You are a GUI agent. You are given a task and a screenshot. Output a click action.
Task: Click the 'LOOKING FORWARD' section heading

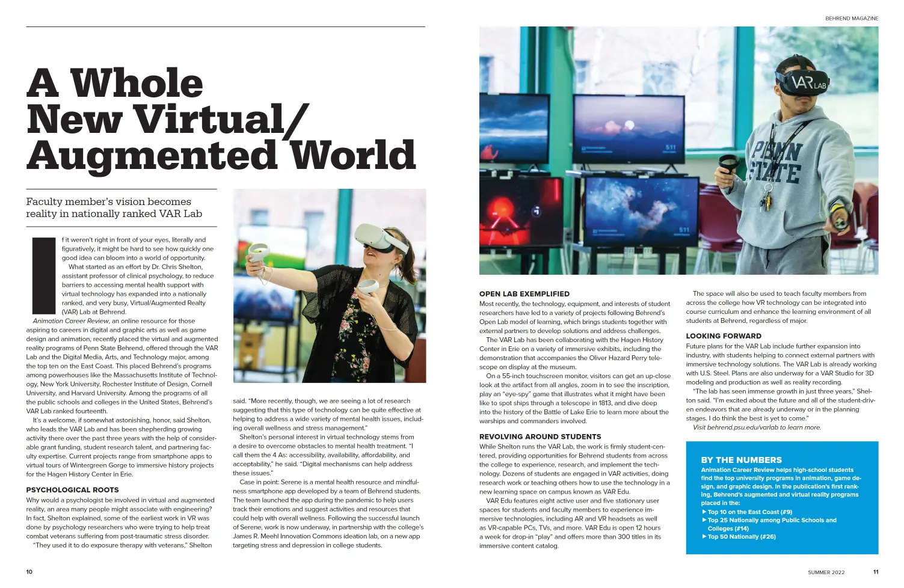[x=724, y=336]
